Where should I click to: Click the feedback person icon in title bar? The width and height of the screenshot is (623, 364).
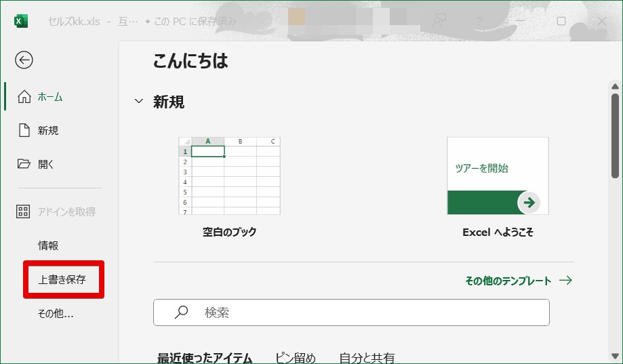tap(439, 21)
